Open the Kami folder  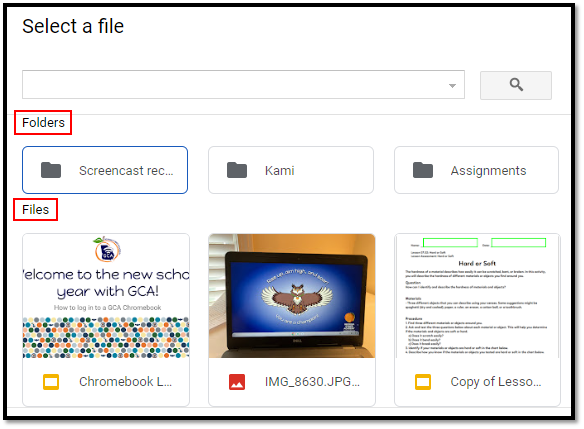291,170
